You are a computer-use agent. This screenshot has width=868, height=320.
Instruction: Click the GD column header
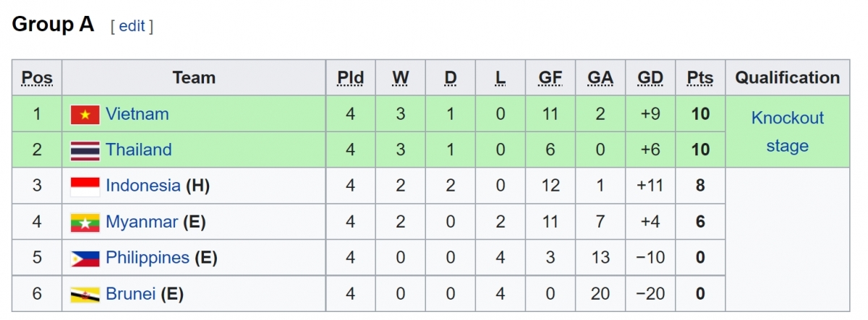[x=650, y=78]
